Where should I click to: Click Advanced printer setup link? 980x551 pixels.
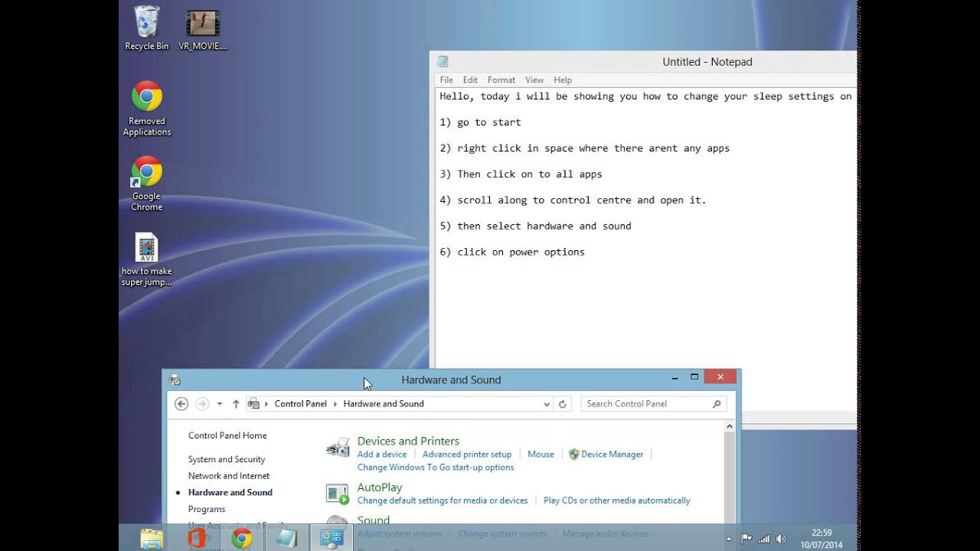point(467,454)
